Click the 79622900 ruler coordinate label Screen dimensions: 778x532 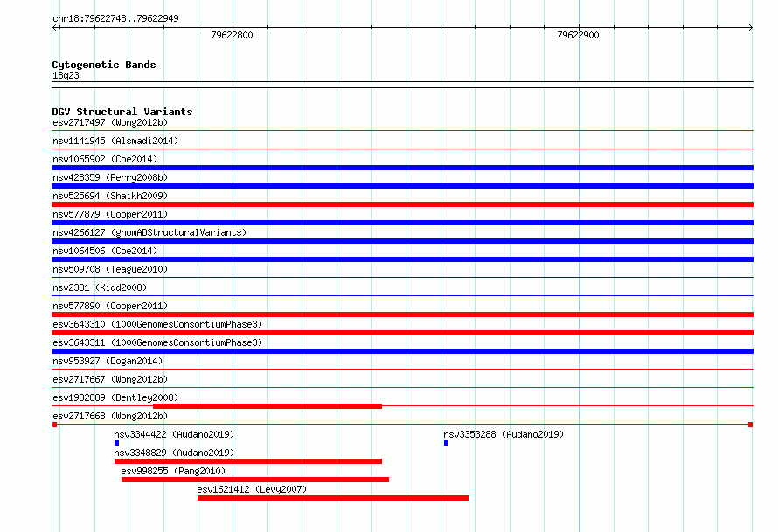click(x=578, y=35)
